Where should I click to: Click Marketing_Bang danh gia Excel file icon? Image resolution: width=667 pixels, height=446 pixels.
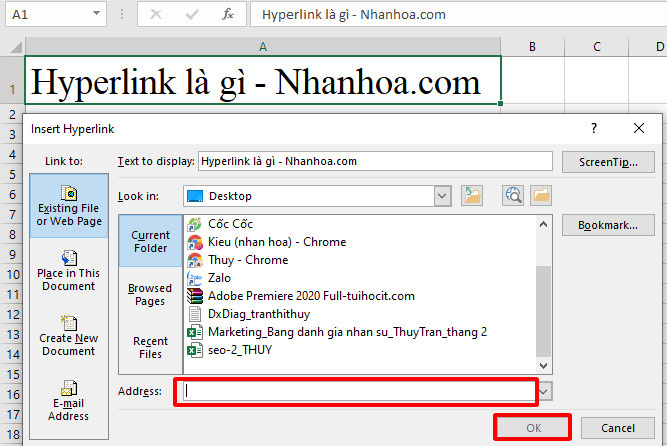point(195,332)
